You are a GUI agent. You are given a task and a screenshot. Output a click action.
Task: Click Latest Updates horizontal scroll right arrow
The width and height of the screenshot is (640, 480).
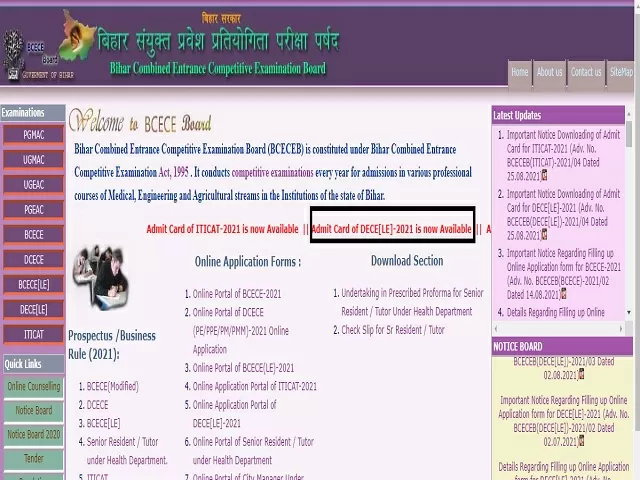click(x=621, y=328)
